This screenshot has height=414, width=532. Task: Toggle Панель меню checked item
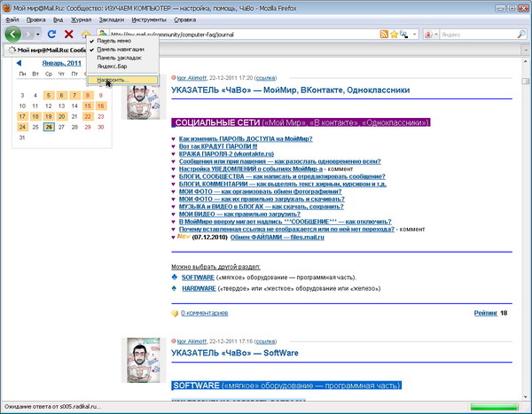(x=122, y=41)
